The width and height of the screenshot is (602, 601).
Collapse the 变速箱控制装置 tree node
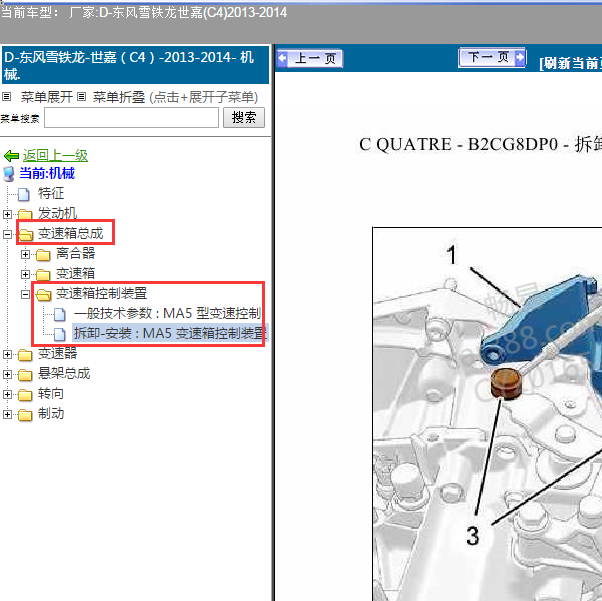coord(25,294)
